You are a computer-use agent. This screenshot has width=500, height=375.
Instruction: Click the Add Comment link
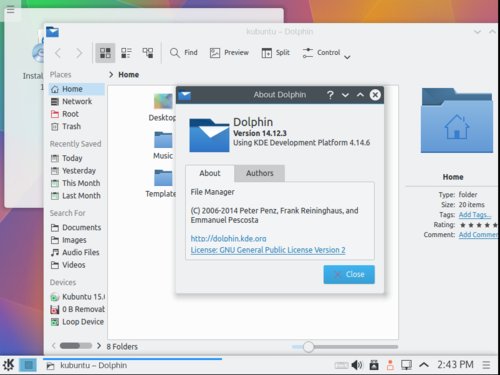click(x=479, y=235)
